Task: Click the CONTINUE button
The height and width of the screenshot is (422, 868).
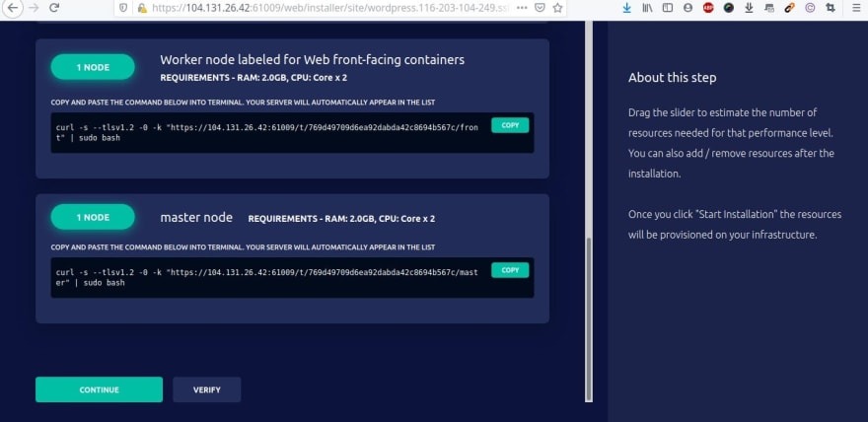Action: 99,389
